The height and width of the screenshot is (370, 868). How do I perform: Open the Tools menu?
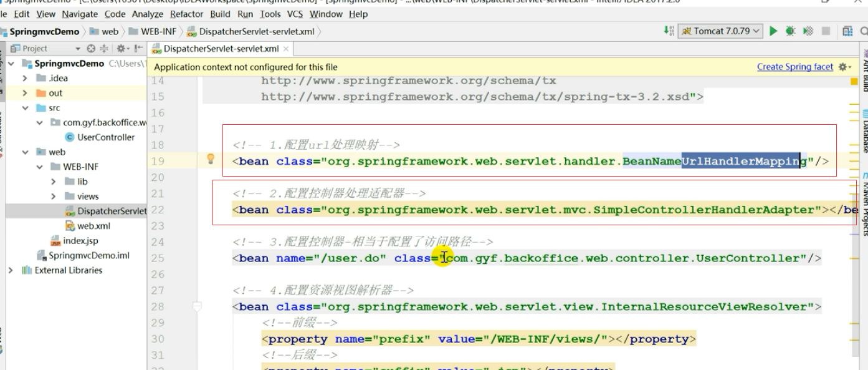[x=270, y=14]
